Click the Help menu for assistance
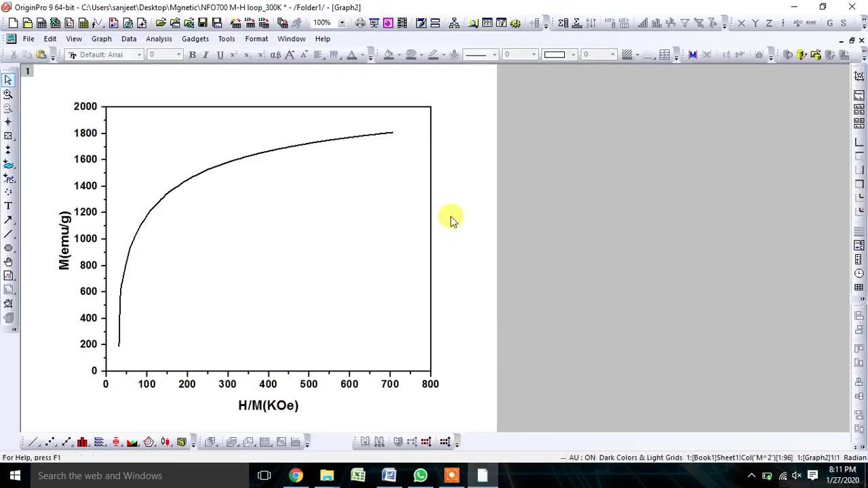This screenshot has height=488, width=868. coord(322,39)
